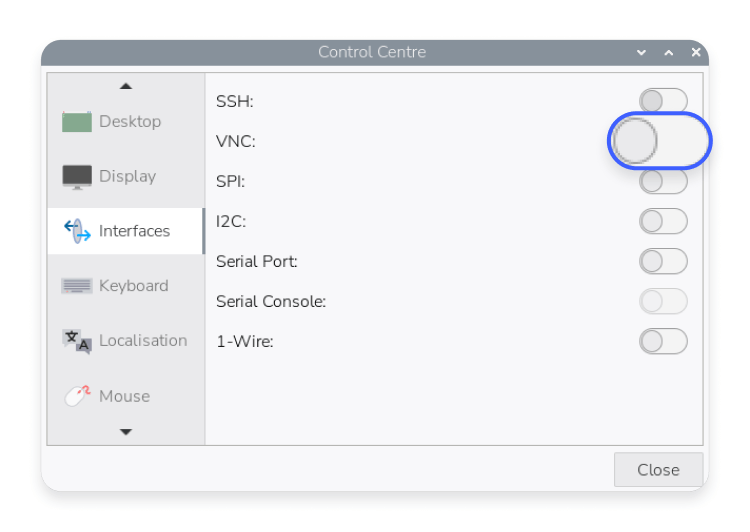Switch on the Serial Port toggle
This screenshot has width=750, height=532.
[x=663, y=261]
